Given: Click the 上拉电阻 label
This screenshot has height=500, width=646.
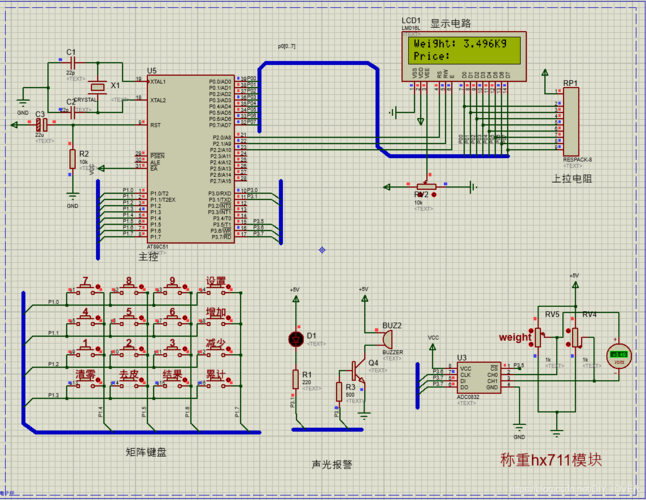Looking at the screenshot, I should click(x=571, y=178).
